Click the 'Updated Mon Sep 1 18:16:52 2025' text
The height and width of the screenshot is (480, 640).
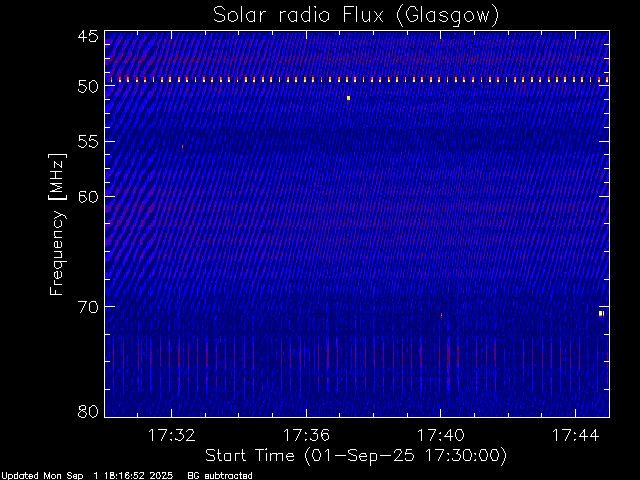coord(87,476)
